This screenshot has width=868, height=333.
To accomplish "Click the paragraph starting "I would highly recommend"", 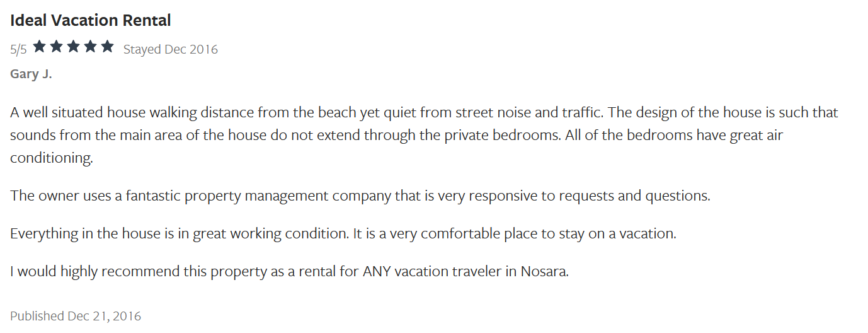I will point(290,272).
